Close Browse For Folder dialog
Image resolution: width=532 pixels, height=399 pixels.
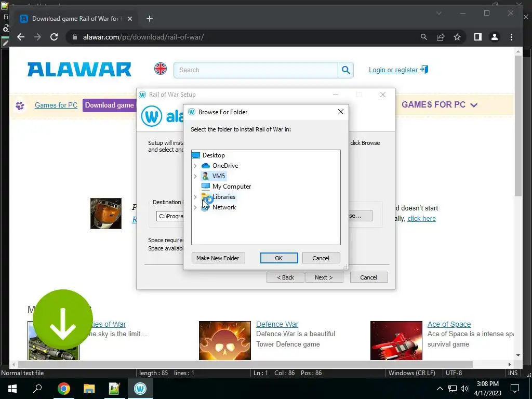pos(341,112)
